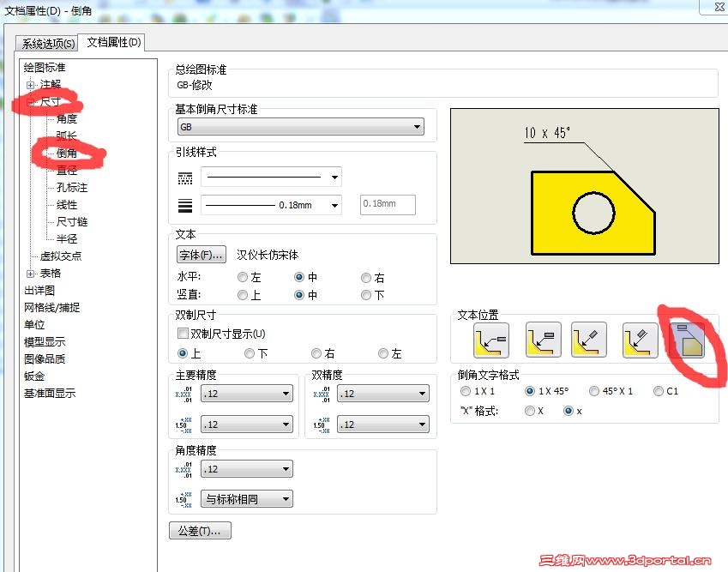This screenshot has width=728, height=572.
Task: Select dual dimension 左 position radio
Action: (x=383, y=354)
